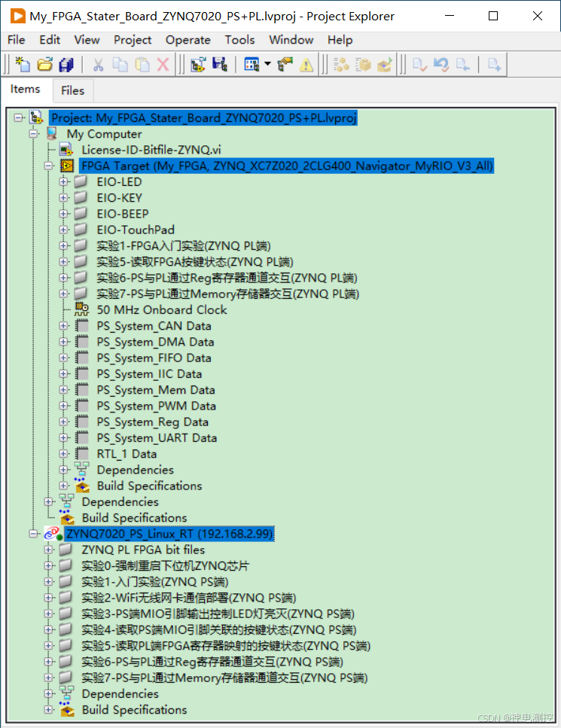Expand the RTL_1 Data node
This screenshot has height=728, width=561.
click(x=64, y=454)
